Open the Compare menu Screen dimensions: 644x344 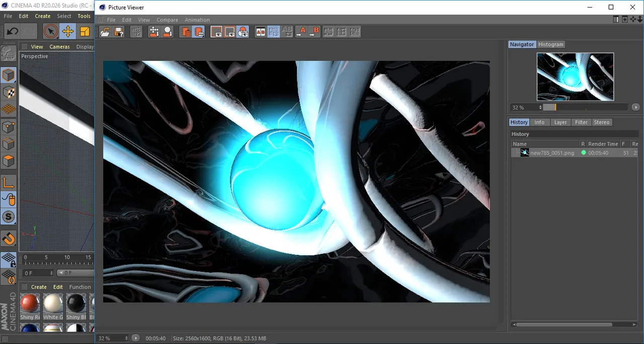click(167, 20)
